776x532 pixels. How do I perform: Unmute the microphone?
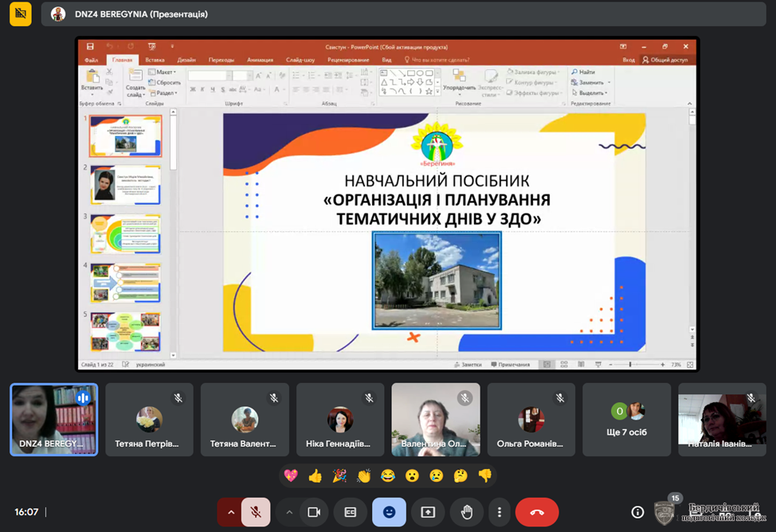pyautogui.click(x=256, y=512)
